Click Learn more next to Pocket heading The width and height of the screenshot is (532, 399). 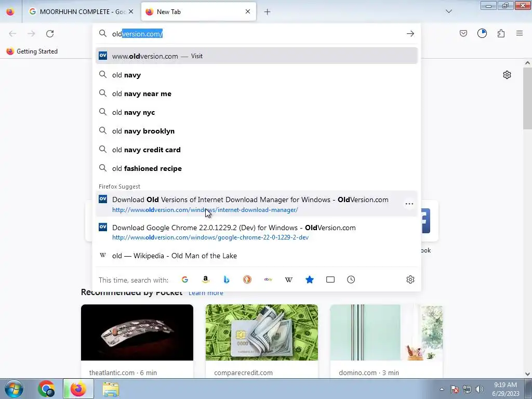(x=206, y=293)
